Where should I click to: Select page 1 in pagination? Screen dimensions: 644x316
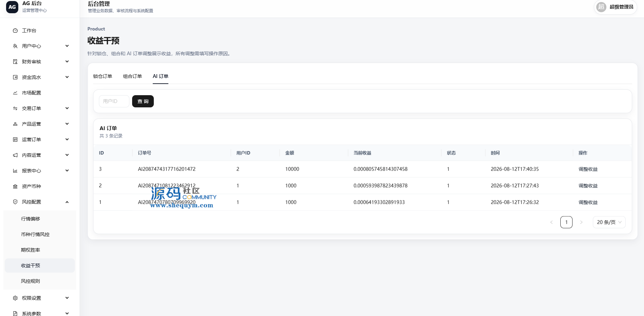click(566, 222)
